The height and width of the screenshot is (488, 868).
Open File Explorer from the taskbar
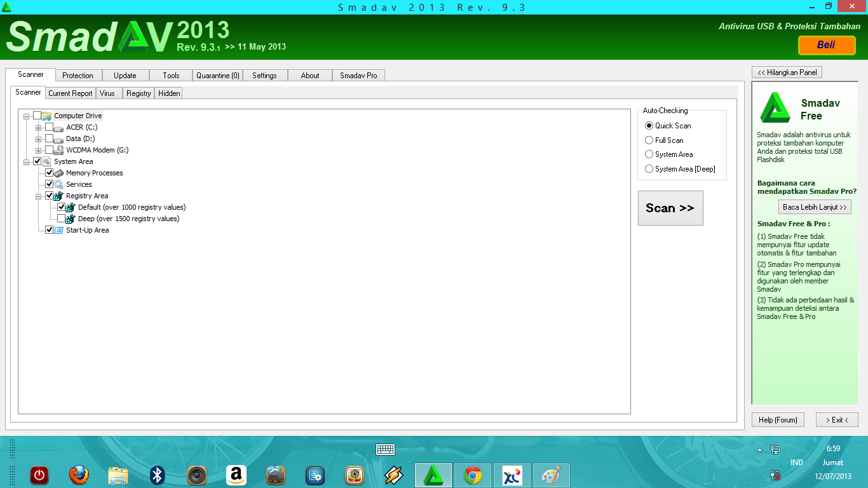[118, 475]
